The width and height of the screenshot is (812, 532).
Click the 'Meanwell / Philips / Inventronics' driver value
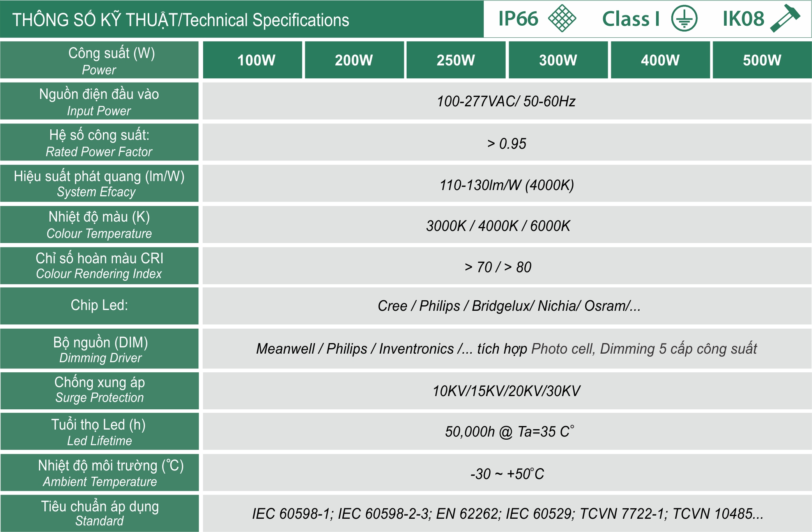(507, 349)
